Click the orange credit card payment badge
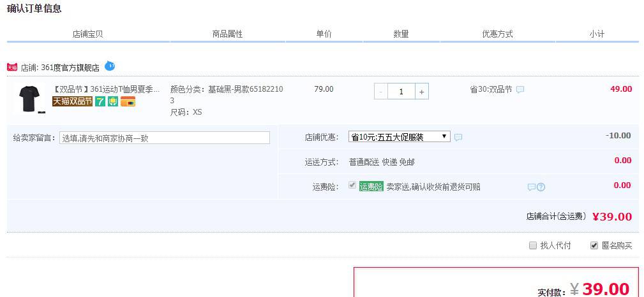 (128, 101)
